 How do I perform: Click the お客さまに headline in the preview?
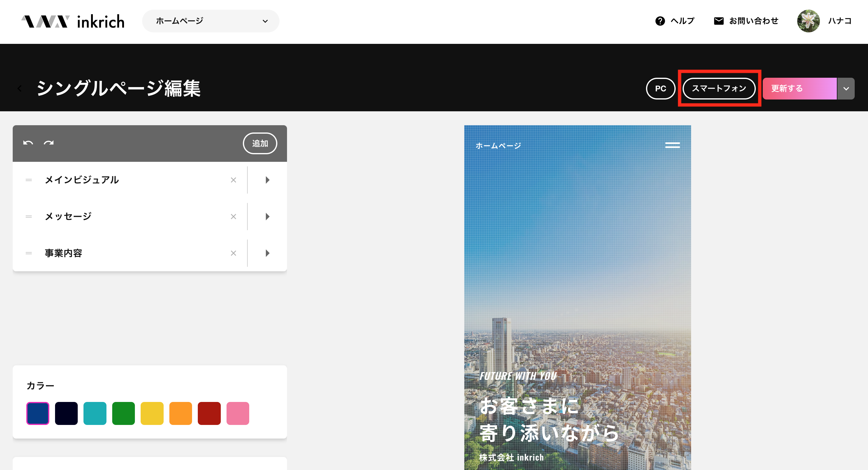[529, 406]
